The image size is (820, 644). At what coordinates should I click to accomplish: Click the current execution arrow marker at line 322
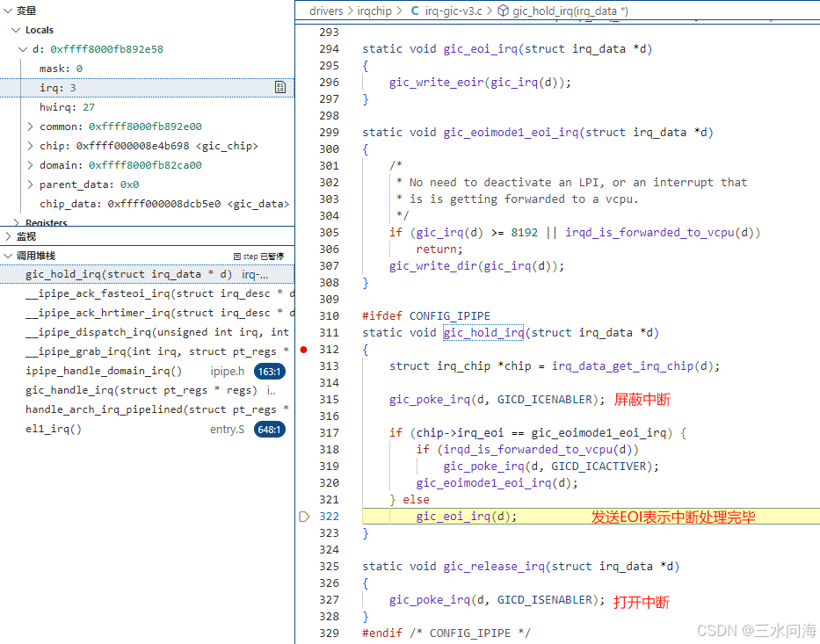point(304,517)
